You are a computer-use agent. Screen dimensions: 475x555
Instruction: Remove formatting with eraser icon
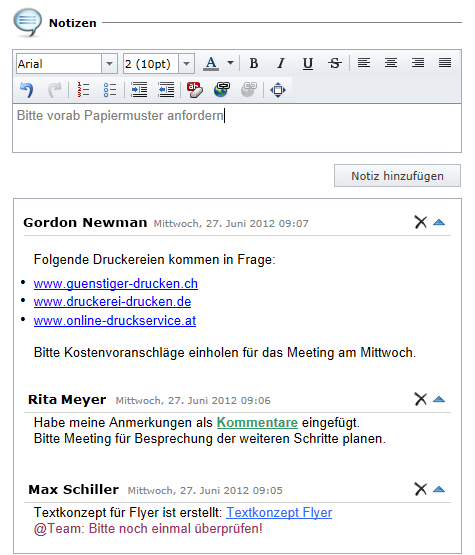[x=195, y=90]
